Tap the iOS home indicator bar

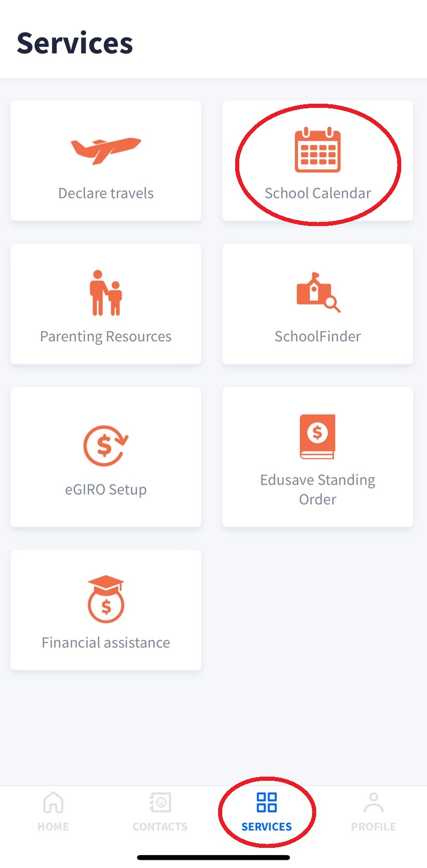coord(213,858)
